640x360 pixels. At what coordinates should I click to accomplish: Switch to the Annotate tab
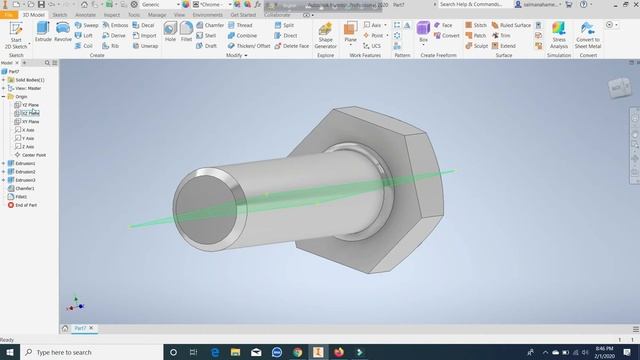pos(85,15)
